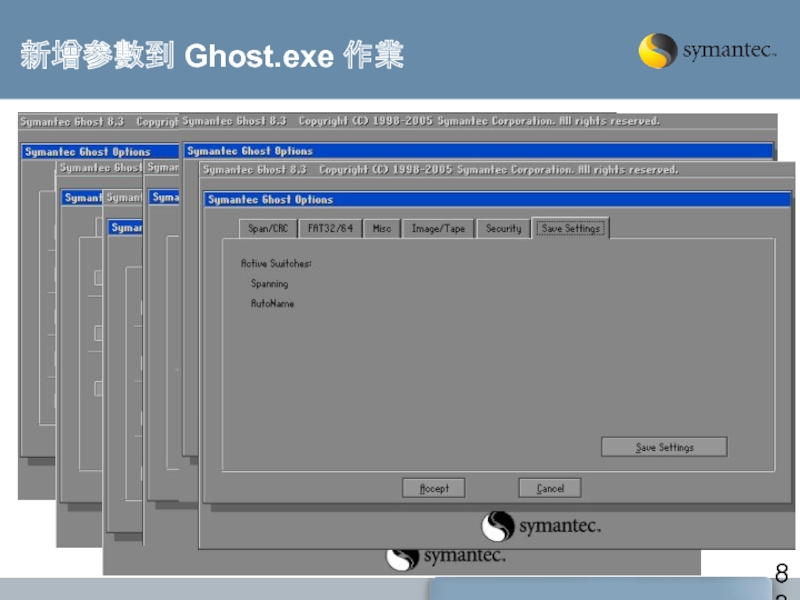
Task: Click the Symantec logo below Accept button
Action: pos(541,526)
